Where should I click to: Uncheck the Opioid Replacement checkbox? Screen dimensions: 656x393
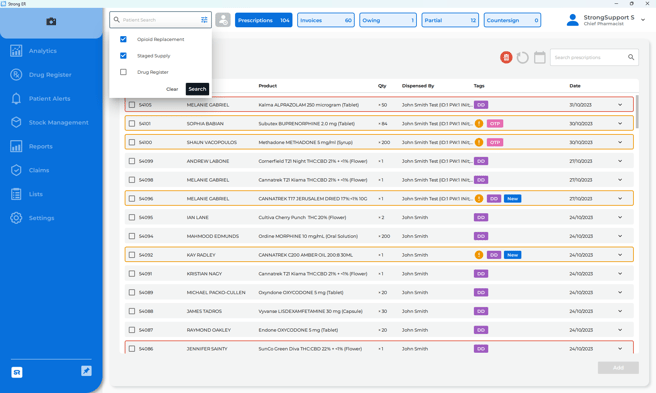click(123, 39)
